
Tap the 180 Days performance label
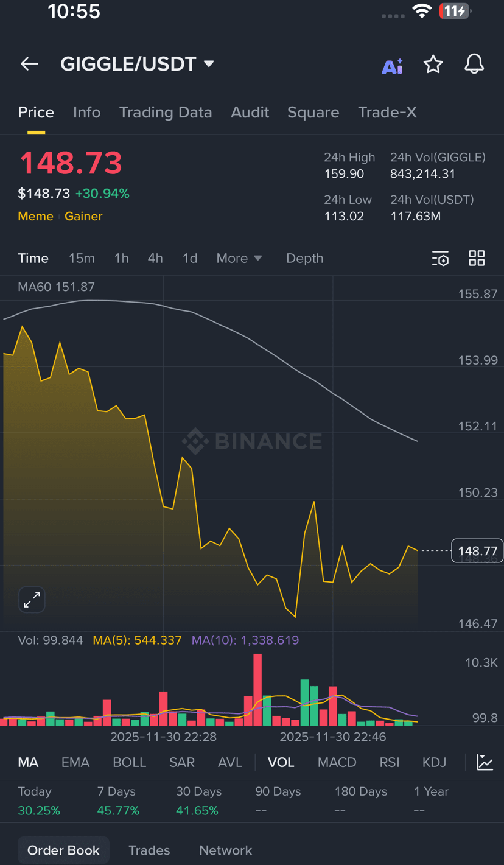[361, 792]
